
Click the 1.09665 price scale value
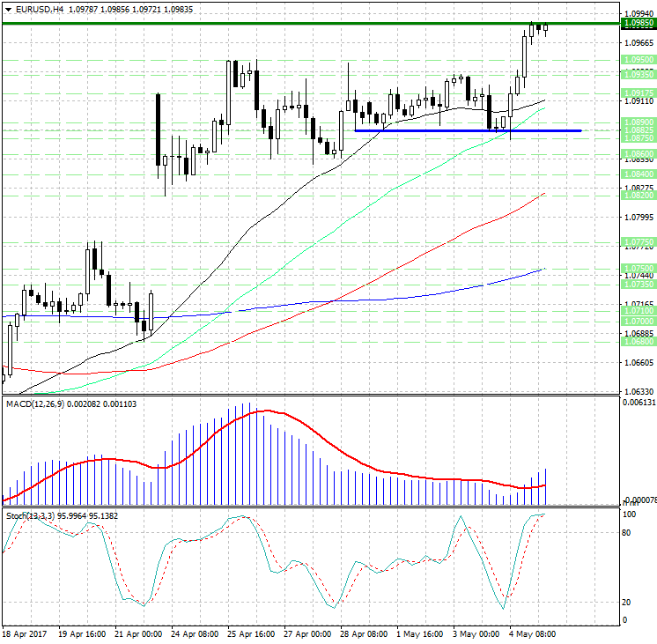(639, 43)
